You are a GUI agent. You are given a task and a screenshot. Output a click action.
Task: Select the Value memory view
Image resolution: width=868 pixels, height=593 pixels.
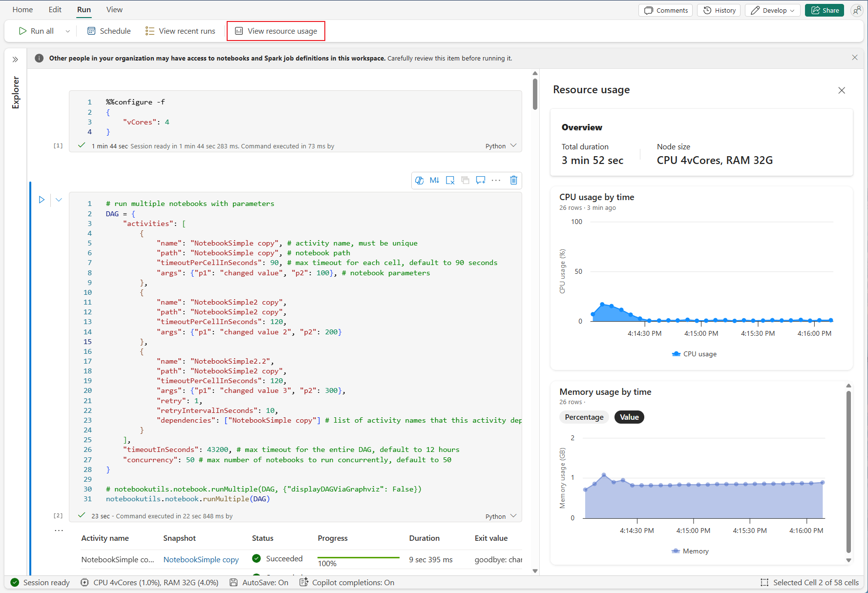click(629, 417)
